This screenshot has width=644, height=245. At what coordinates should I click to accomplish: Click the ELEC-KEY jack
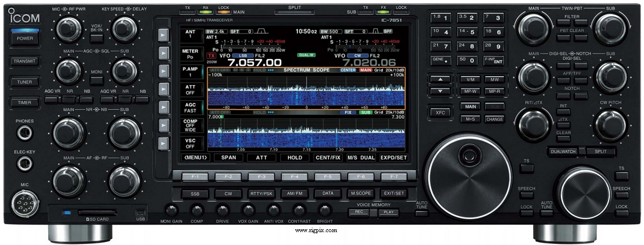[x=25, y=163]
